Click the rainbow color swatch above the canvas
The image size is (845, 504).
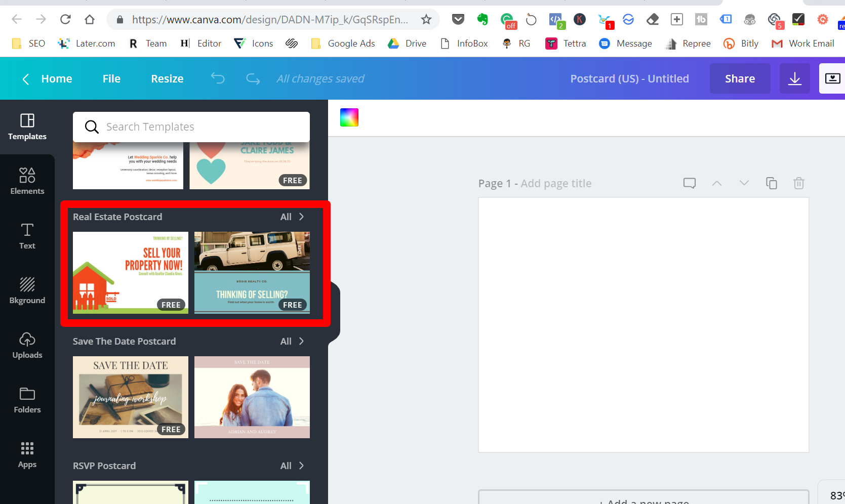click(349, 117)
